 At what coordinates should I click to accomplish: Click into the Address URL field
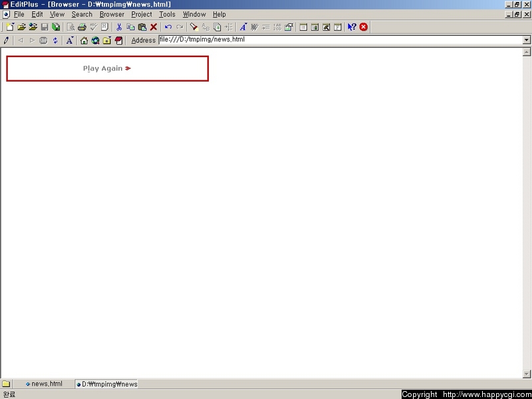[x=340, y=40]
